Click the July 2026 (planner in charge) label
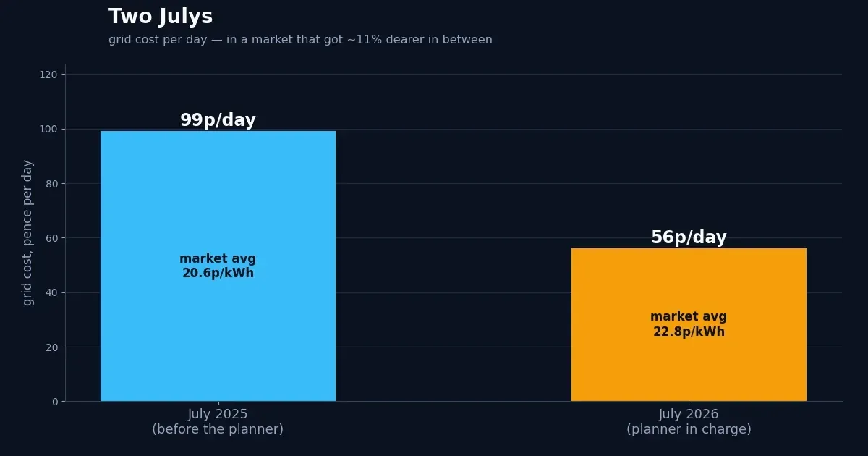 (x=689, y=422)
